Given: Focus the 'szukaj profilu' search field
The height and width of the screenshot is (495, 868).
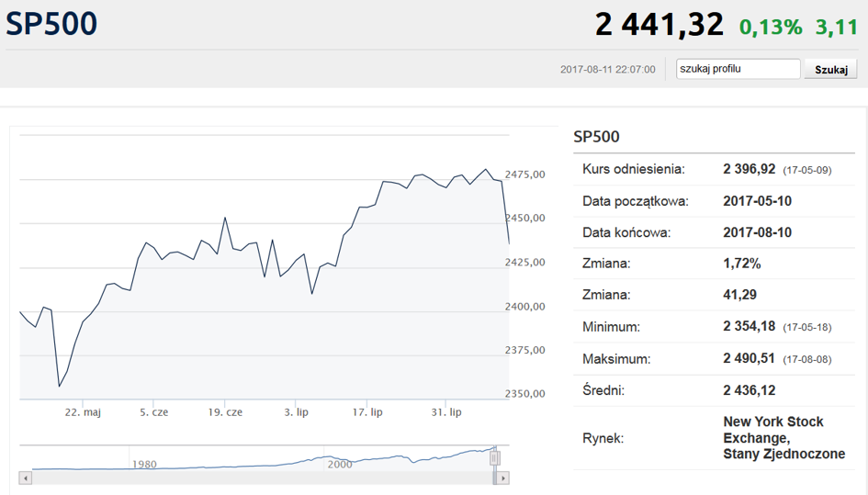Looking at the screenshot, I should coord(738,69).
